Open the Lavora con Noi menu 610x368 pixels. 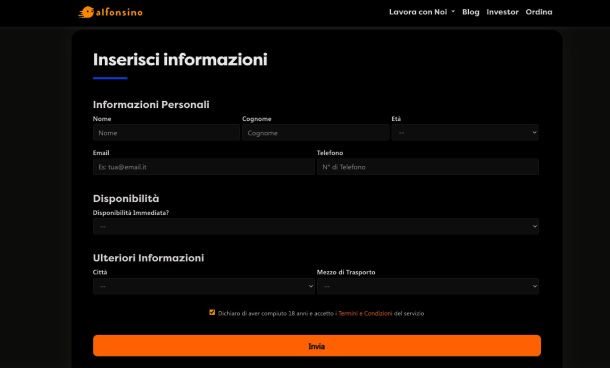pyautogui.click(x=422, y=12)
